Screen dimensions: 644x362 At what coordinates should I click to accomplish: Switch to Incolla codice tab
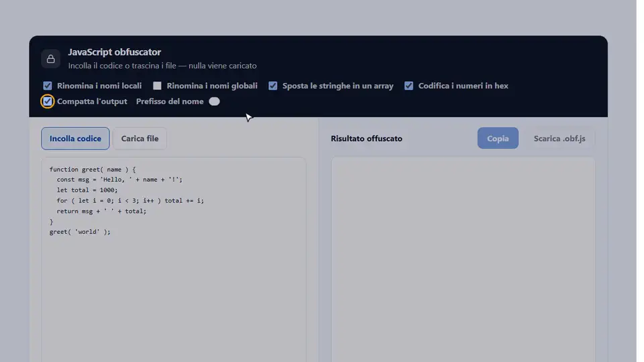tap(75, 139)
